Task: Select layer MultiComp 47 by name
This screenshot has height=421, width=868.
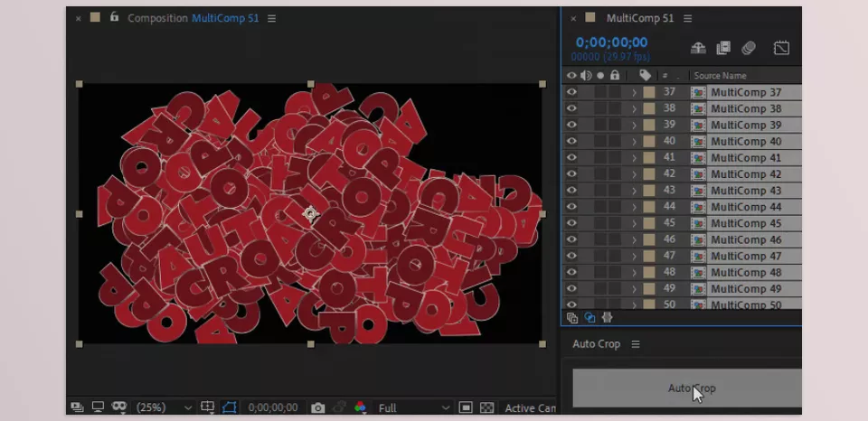Action: pyautogui.click(x=746, y=257)
